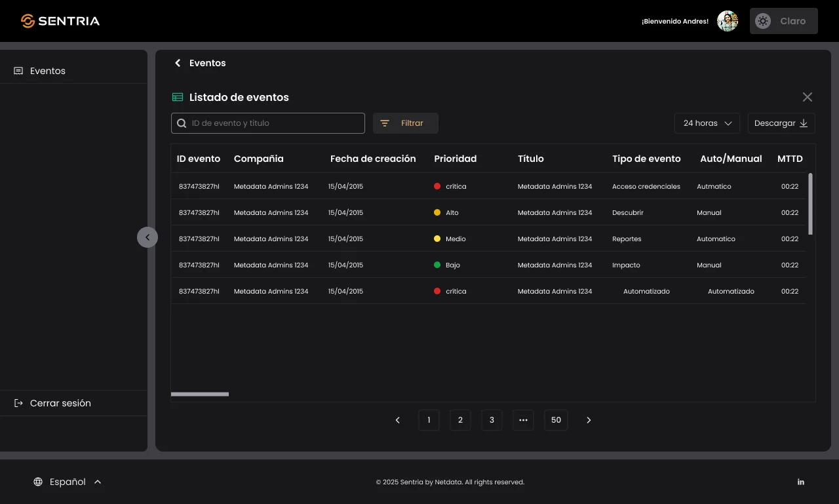Sort by Compañía column header
The image size is (839, 504).
[259, 159]
